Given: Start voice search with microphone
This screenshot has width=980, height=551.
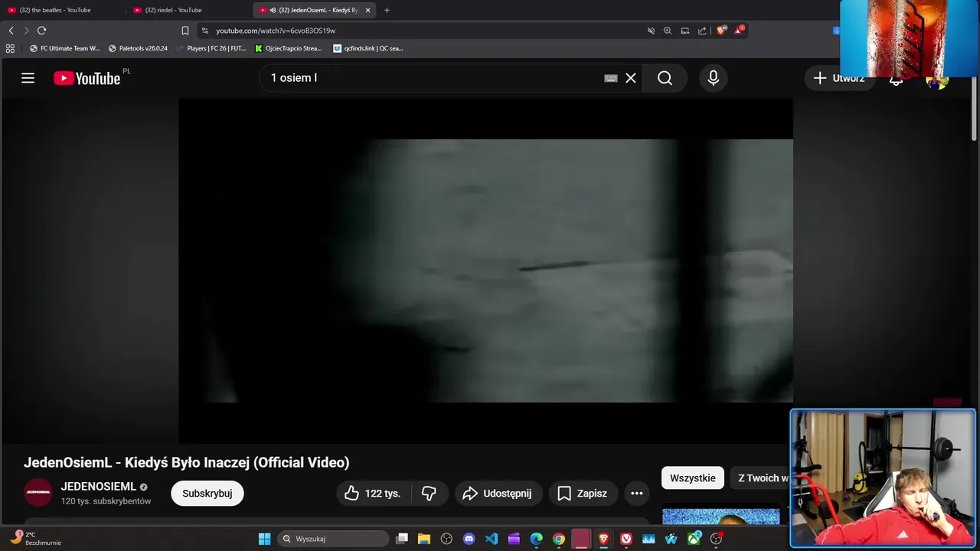Looking at the screenshot, I should pyautogui.click(x=713, y=78).
